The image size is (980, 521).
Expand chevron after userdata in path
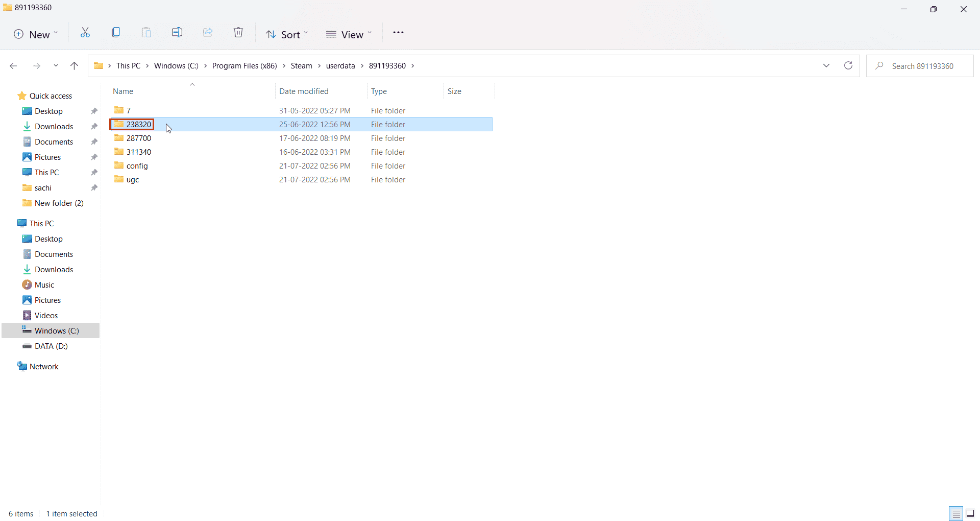362,66
